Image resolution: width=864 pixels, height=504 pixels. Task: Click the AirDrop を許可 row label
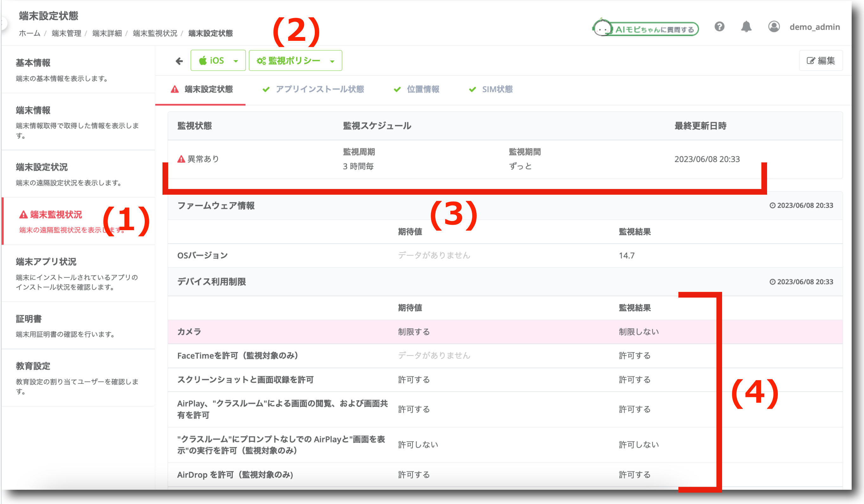tap(235, 475)
